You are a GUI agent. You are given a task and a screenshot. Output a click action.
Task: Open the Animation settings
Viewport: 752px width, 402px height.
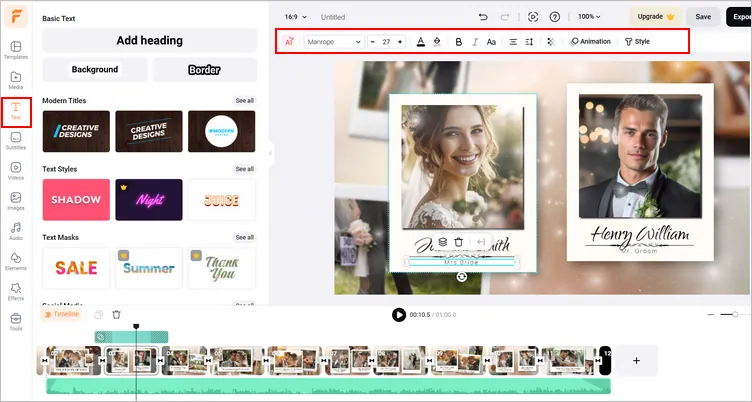(590, 42)
